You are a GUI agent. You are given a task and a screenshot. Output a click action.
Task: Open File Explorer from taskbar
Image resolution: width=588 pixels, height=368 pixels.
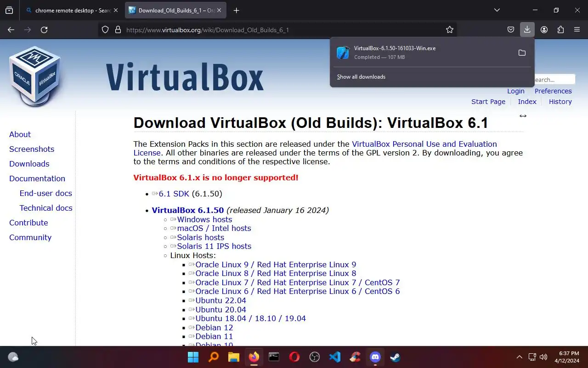[234, 357]
